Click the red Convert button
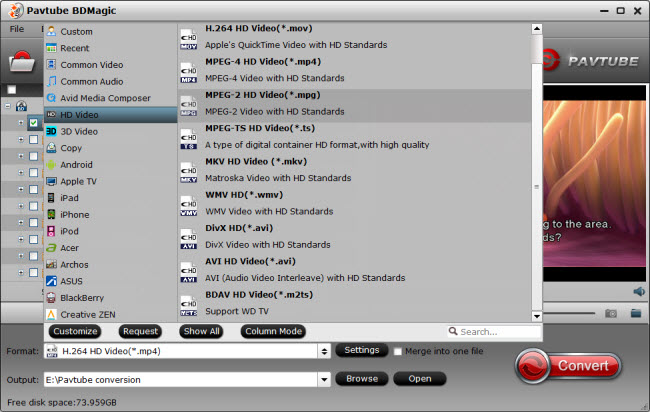The width and height of the screenshot is (650, 412). click(x=569, y=366)
